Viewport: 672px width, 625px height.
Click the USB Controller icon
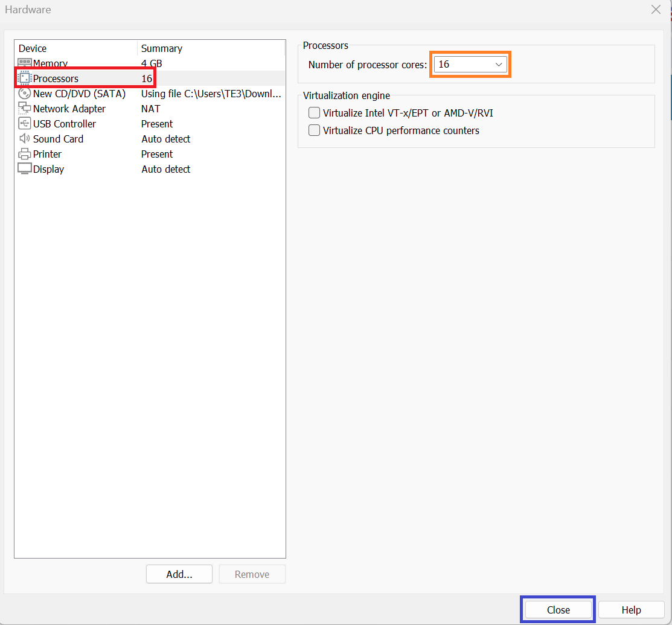[24, 123]
